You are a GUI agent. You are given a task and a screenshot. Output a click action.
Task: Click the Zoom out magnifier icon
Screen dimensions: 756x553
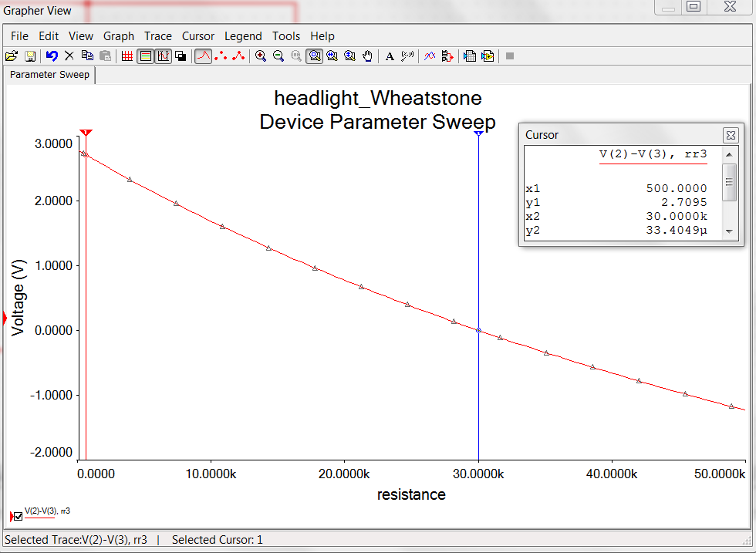(278, 56)
